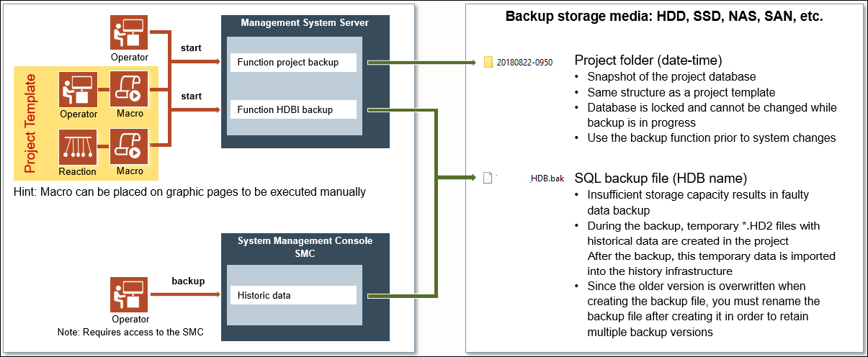Click the 20180822-0950 folder name text

(x=524, y=63)
